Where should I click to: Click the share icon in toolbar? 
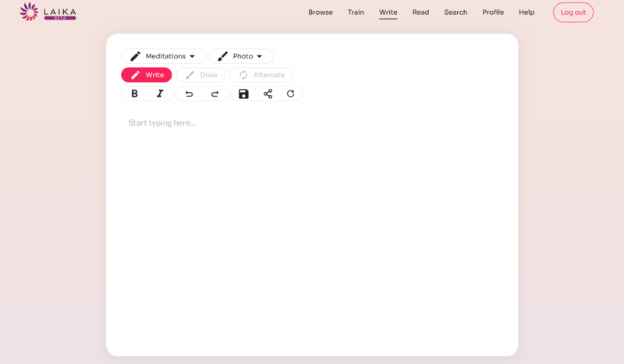(x=268, y=94)
